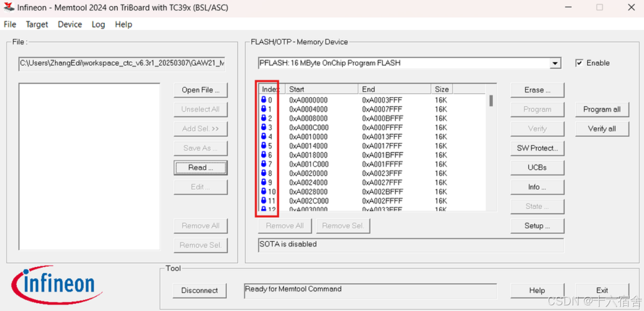Click the Disconnect button

click(200, 290)
